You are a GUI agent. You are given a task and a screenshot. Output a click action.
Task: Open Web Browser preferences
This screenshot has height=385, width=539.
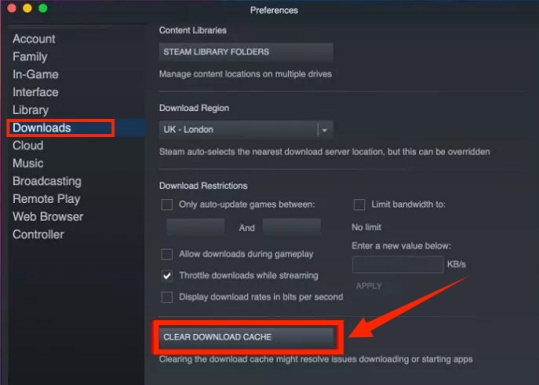click(x=48, y=217)
